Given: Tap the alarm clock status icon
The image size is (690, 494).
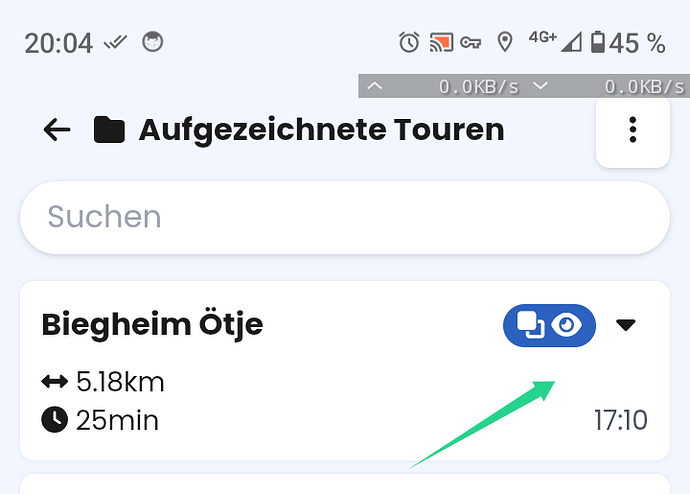Looking at the screenshot, I should 409,43.
